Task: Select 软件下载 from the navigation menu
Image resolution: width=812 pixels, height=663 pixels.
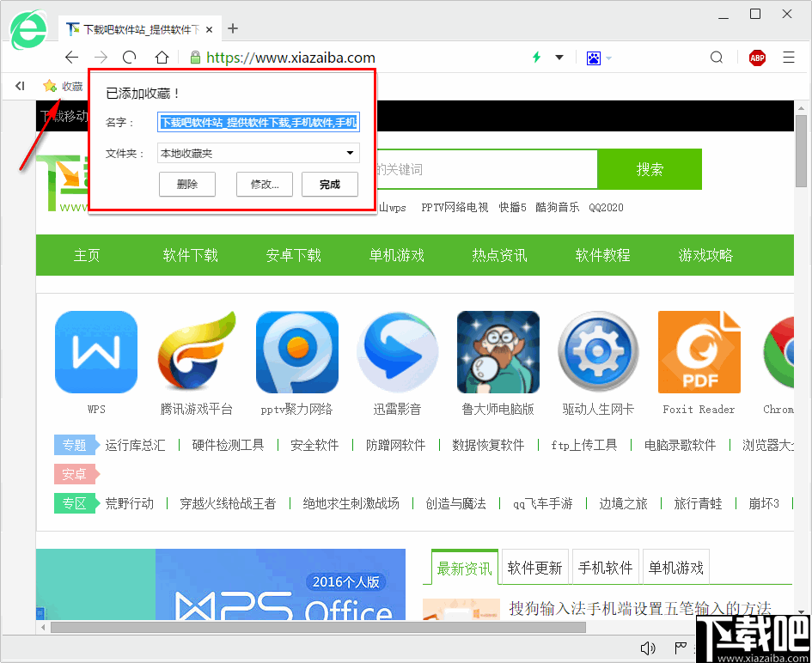Action: [190, 255]
